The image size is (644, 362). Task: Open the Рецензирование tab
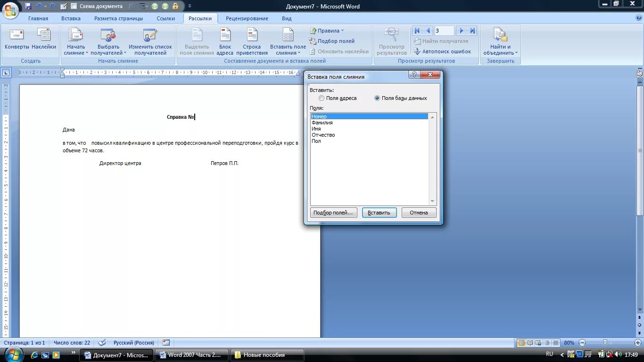(247, 18)
